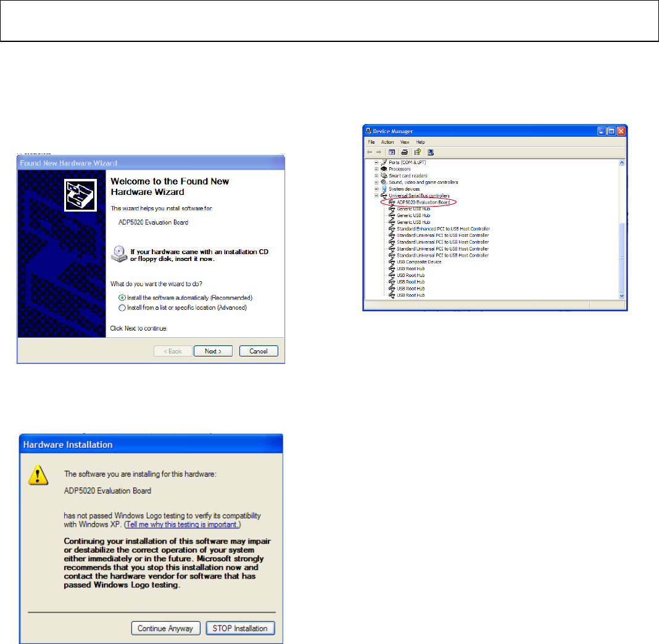
Task: Click the Forward arrow in Device Manager toolbar
Action: click(379, 152)
